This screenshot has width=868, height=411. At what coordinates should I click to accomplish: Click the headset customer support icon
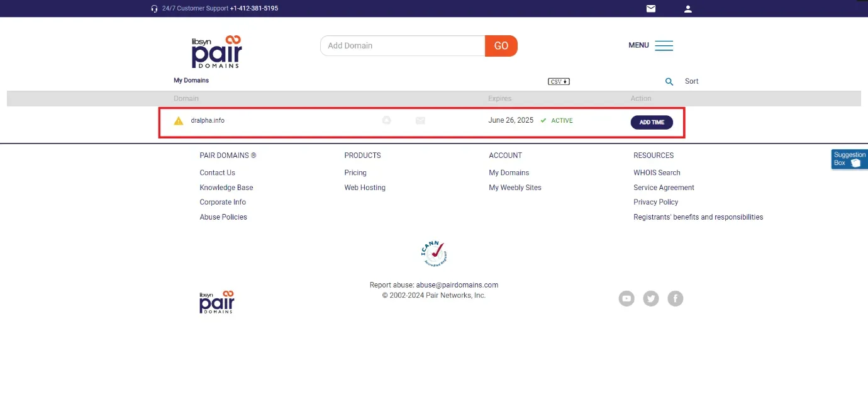tap(155, 9)
